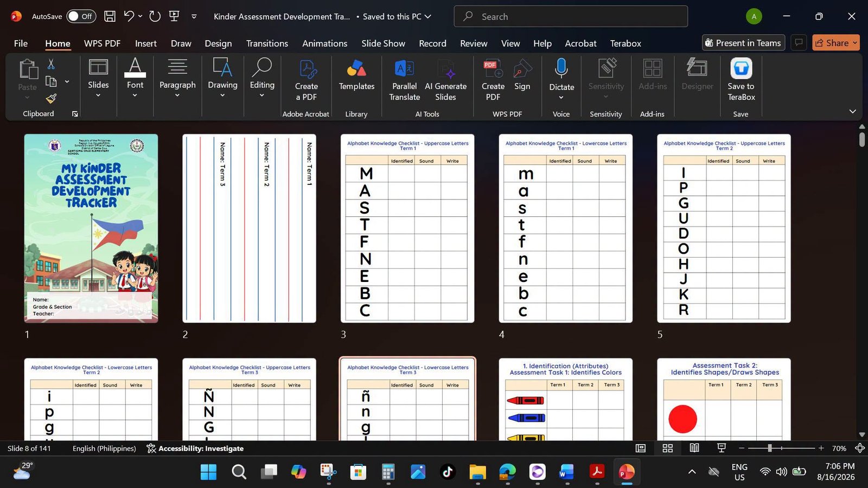Start presentation from beginning icon
This screenshot has height=488, width=868.
[174, 16]
